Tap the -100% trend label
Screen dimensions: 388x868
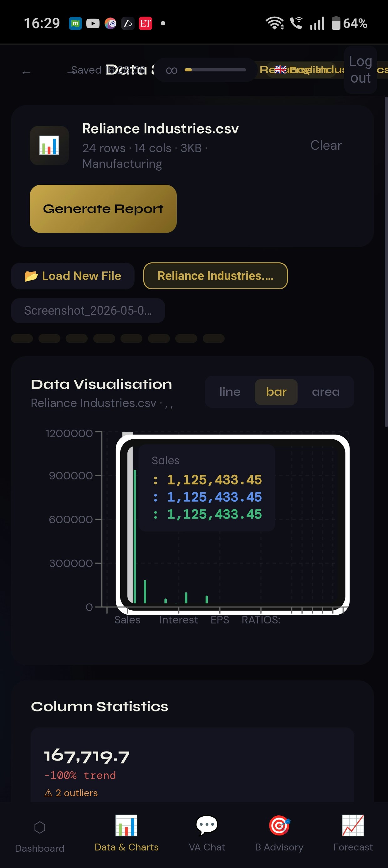(x=80, y=775)
